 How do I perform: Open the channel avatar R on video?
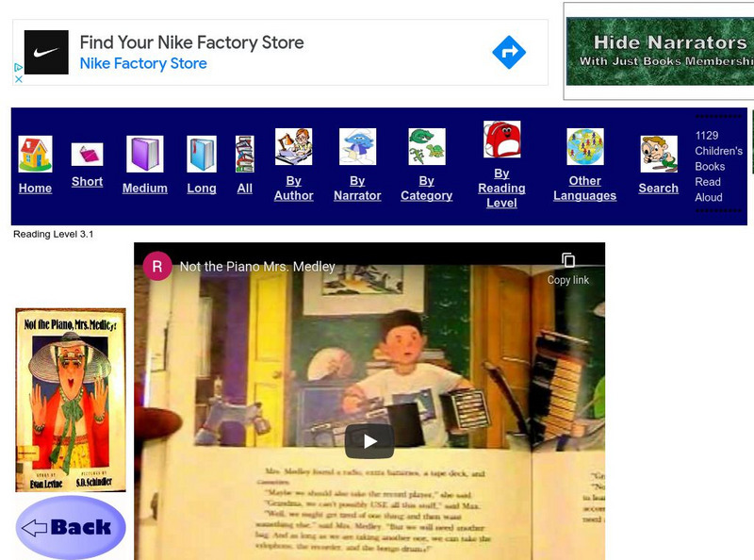click(157, 266)
